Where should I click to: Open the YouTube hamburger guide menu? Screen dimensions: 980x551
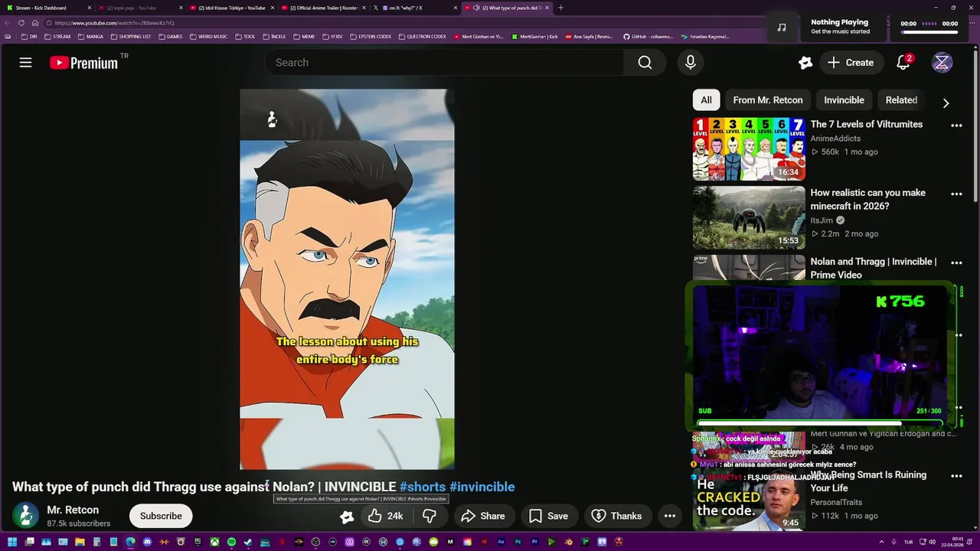pyautogui.click(x=25, y=63)
